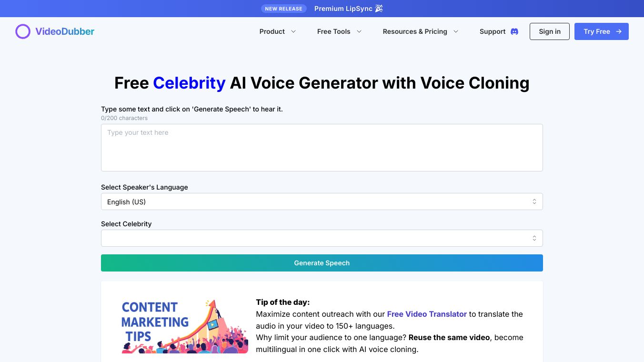
Task: Click the 'Select Celebrity' label
Action: click(126, 224)
